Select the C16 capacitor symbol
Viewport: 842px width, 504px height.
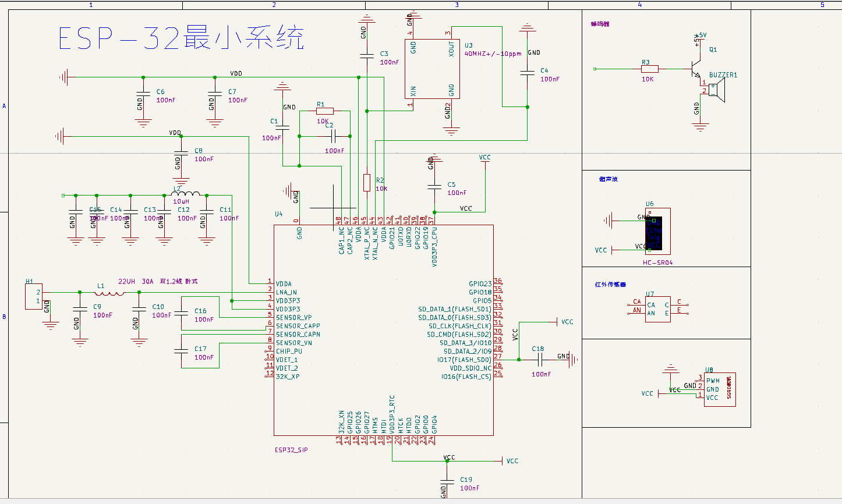pyautogui.click(x=181, y=314)
